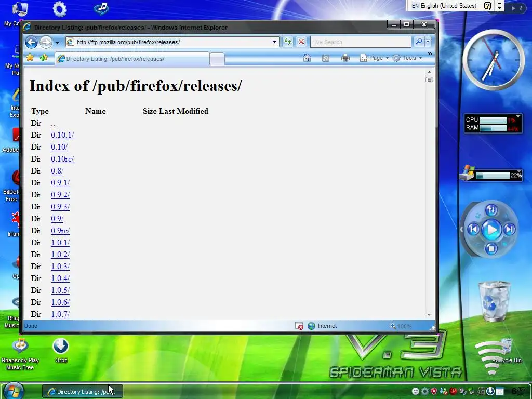Click Stop on the media player widget
This screenshot has width=532, height=399.
(x=491, y=249)
